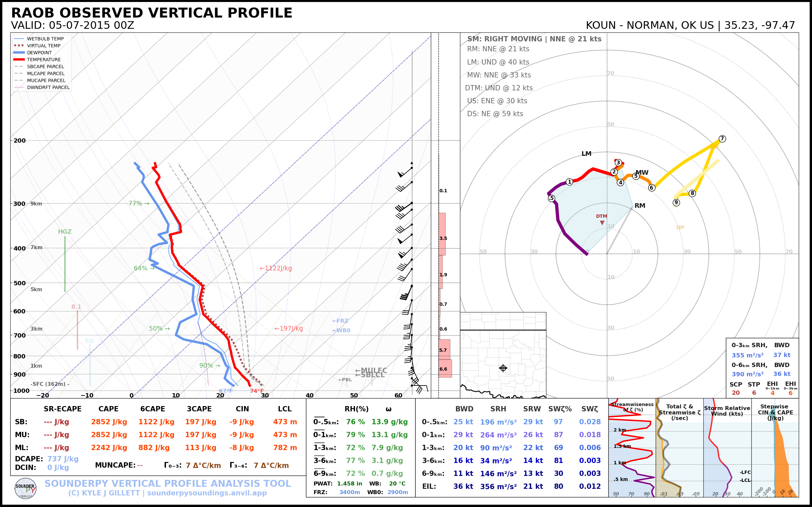Viewport: 812px width, 507px height.
Task: Click the RM storm motion label
Action: coord(639,206)
